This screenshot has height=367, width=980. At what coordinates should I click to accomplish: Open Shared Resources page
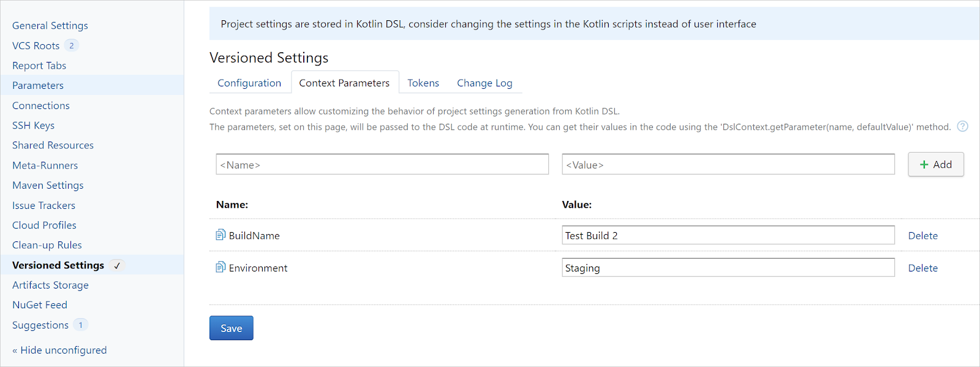tap(53, 145)
